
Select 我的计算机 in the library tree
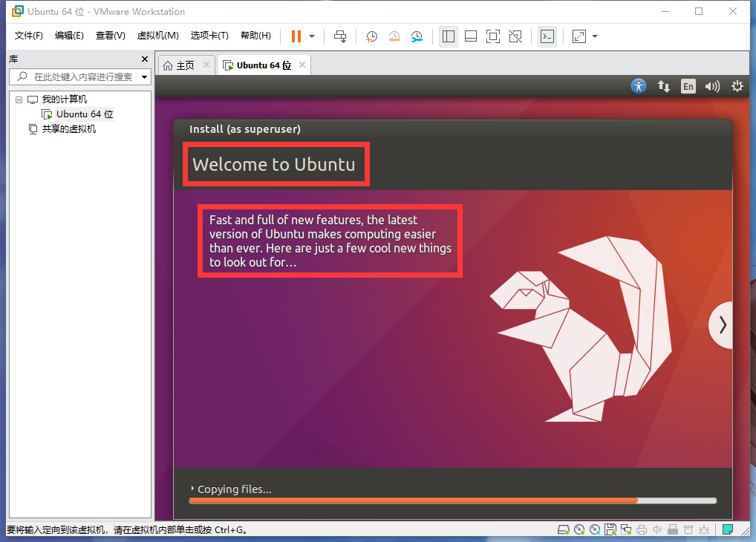pyautogui.click(x=64, y=99)
